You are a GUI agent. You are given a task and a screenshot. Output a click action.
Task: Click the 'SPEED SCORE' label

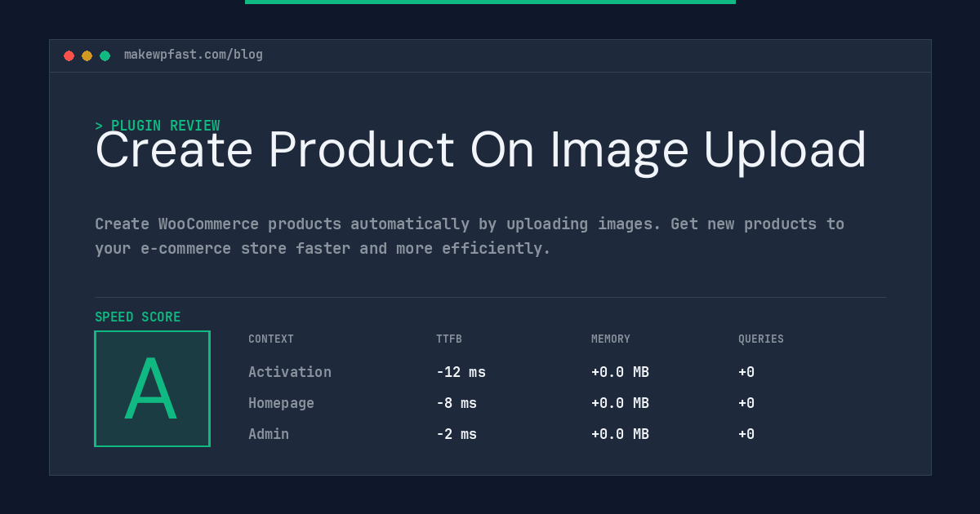pyautogui.click(x=138, y=317)
